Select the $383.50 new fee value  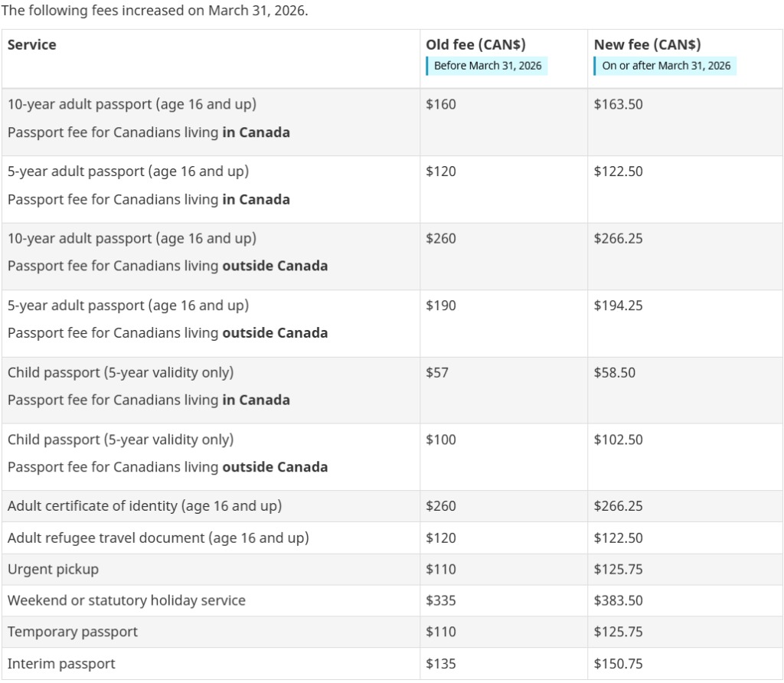[x=618, y=601]
